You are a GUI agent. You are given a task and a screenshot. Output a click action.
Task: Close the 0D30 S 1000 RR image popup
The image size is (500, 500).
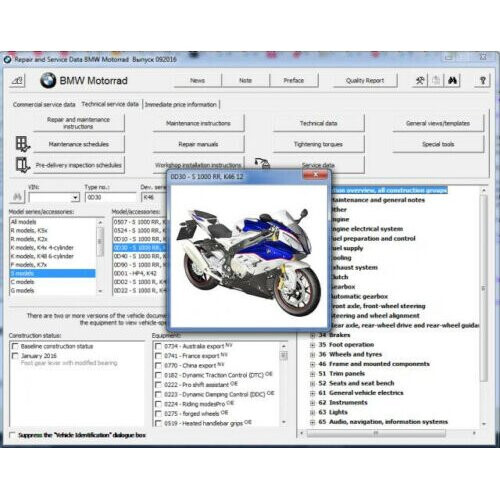click(315, 175)
